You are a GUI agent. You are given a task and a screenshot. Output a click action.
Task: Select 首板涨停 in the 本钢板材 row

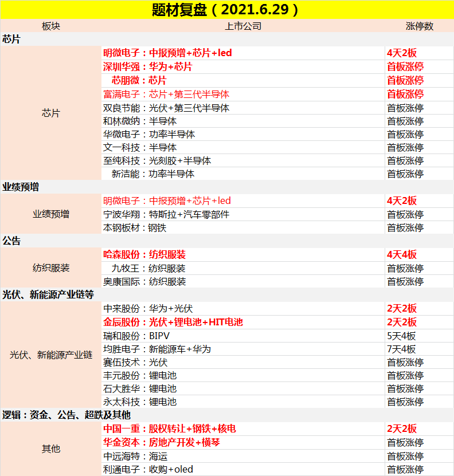tap(405, 227)
